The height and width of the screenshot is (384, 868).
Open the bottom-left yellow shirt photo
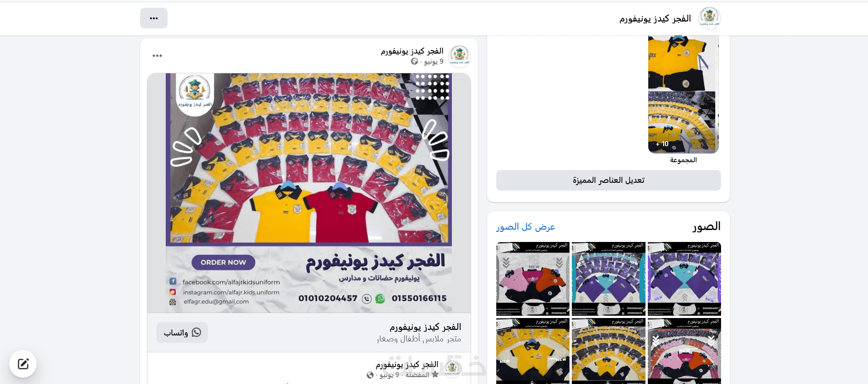click(533, 351)
